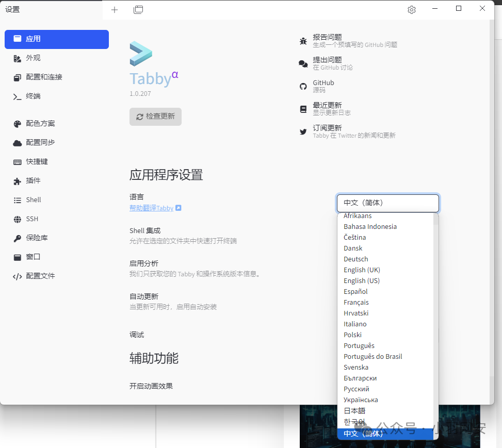This screenshot has width=502, height=448.
Task: Minimize the Tabby window
Action: tap(435, 9)
